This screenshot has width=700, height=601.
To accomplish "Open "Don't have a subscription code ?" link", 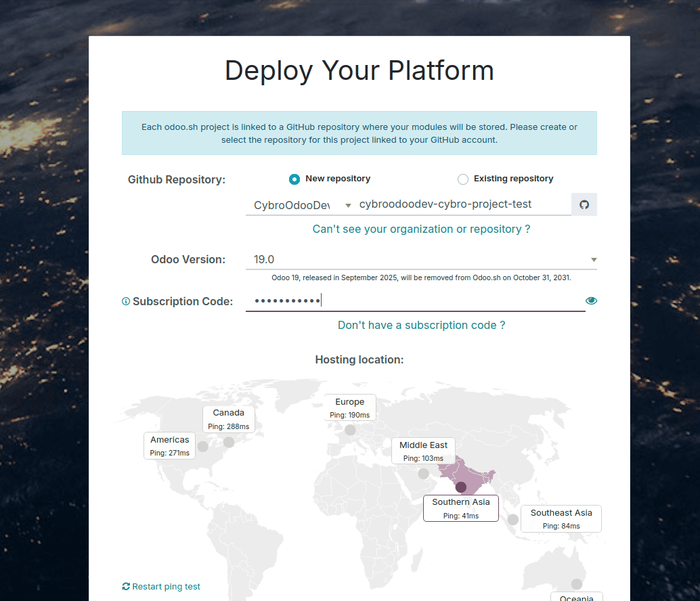I will (x=421, y=325).
